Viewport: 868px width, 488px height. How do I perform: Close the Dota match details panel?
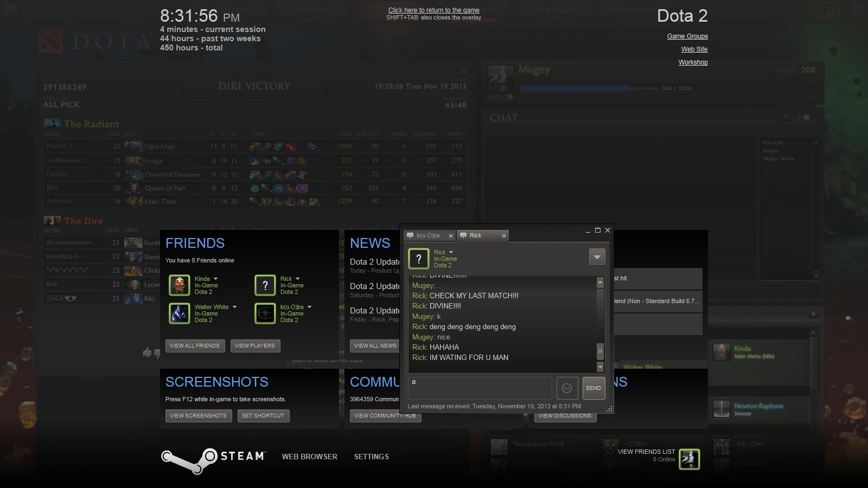pyautogui.click(x=464, y=71)
